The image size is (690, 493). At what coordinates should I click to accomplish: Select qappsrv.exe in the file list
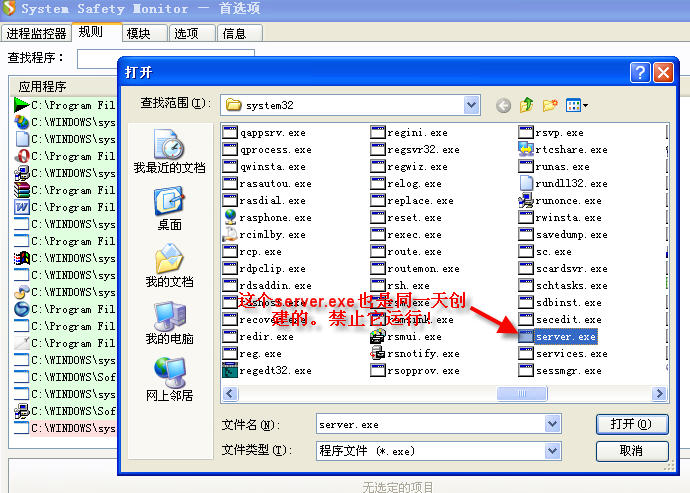click(264, 132)
